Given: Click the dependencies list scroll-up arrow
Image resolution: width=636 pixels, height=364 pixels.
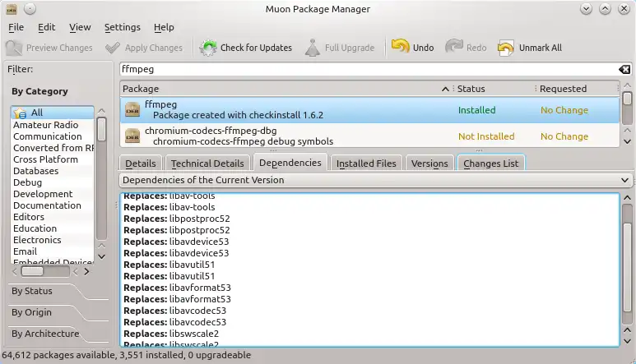Looking at the screenshot, I should pos(627,197).
